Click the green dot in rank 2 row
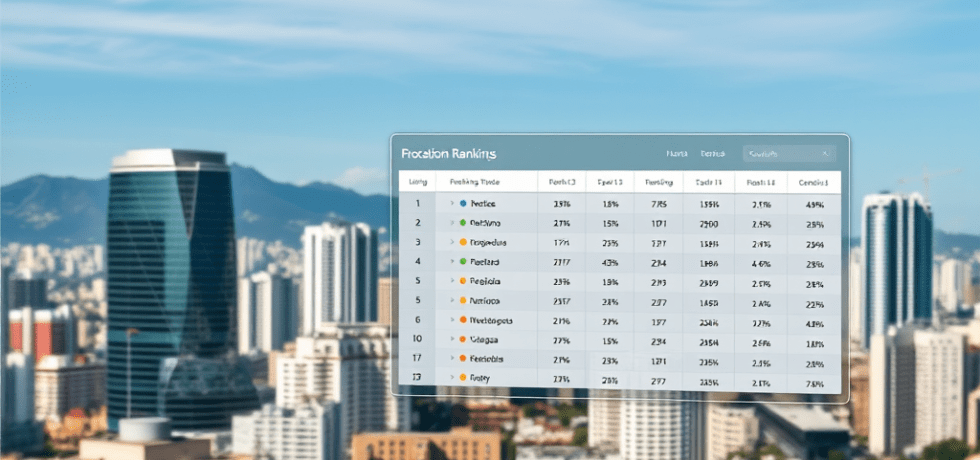The height and width of the screenshot is (460, 980). 463,223
